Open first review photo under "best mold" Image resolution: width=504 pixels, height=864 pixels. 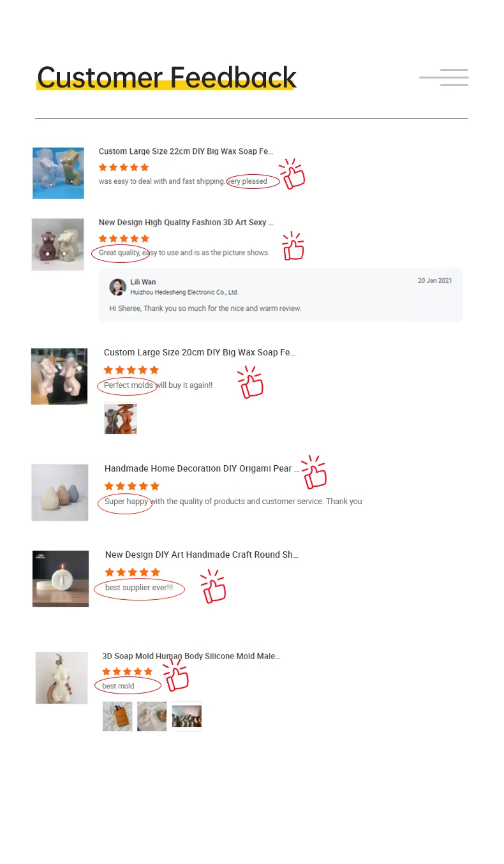point(117,717)
